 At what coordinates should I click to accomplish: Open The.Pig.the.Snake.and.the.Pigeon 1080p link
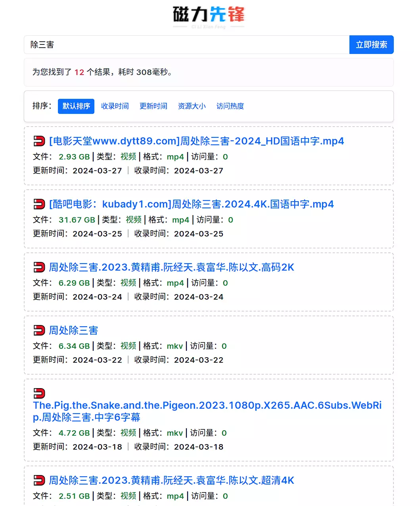point(207,411)
